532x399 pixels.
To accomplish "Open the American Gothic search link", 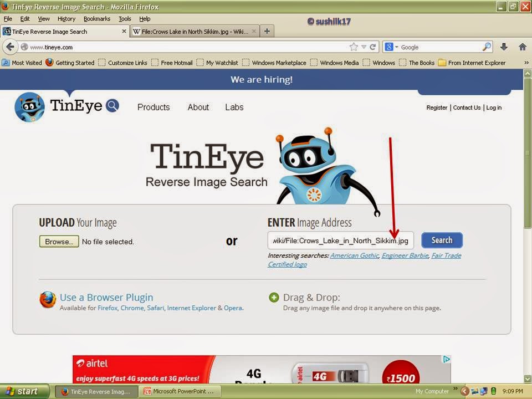I will click(354, 255).
